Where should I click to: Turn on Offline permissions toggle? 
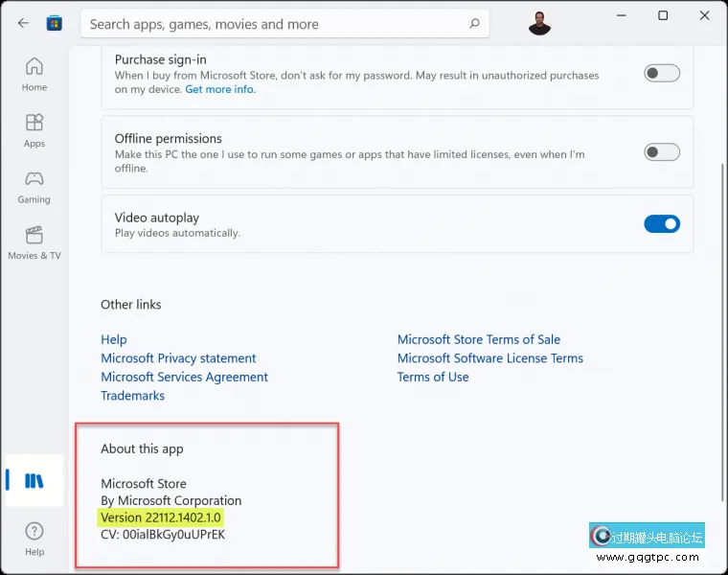tap(662, 151)
